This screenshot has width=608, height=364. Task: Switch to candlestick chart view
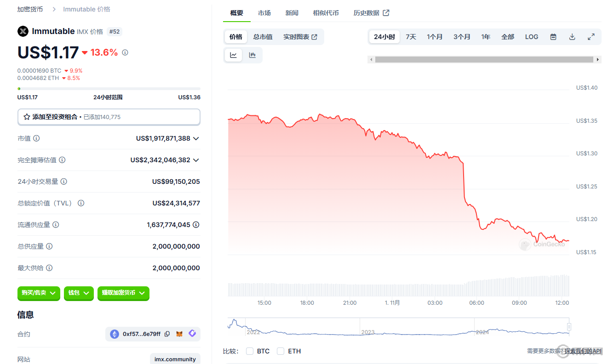point(252,55)
